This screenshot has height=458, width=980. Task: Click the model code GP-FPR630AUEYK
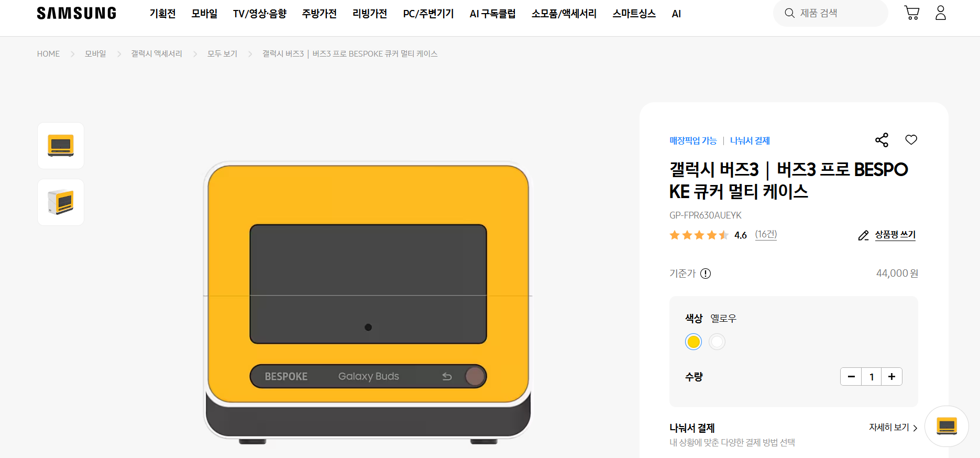tap(706, 215)
